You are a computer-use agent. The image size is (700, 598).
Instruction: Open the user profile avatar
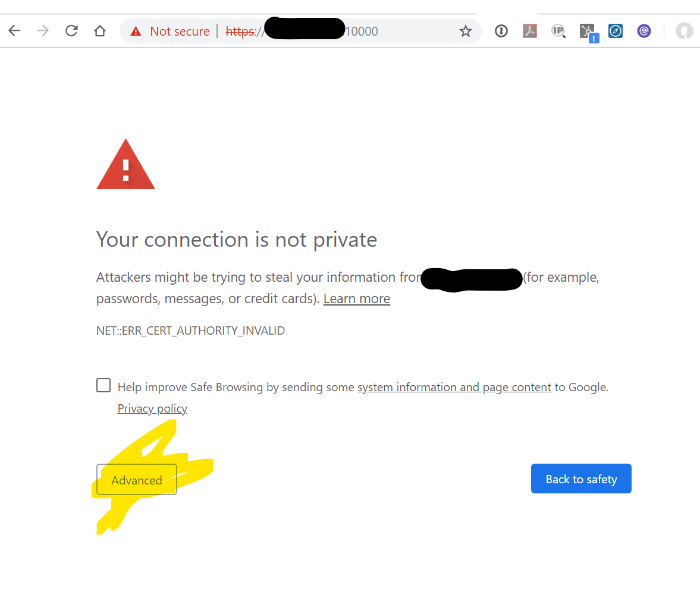pyautogui.click(x=685, y=32)
